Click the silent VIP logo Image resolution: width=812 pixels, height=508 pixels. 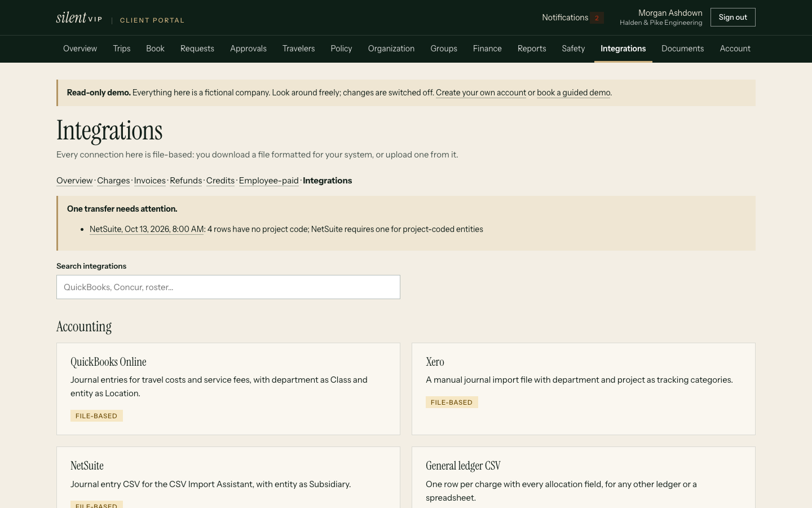point(80,17)
